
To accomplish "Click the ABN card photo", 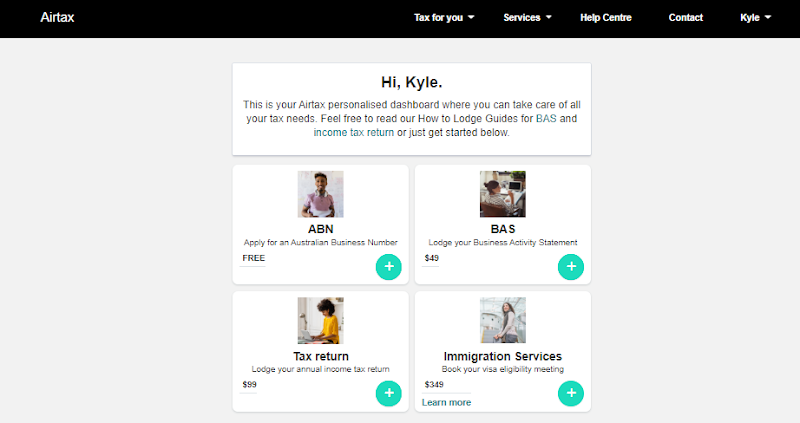I will point(320,194).
